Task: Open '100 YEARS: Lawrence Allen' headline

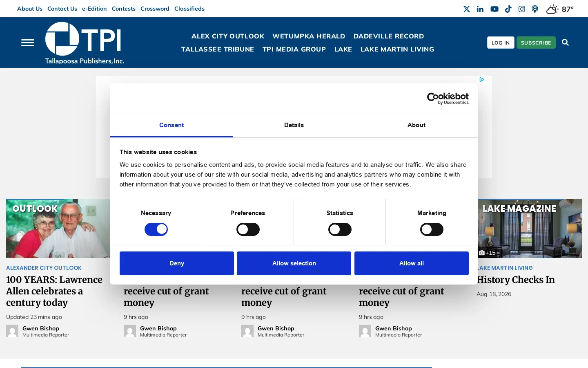Action: pos(54,291)
